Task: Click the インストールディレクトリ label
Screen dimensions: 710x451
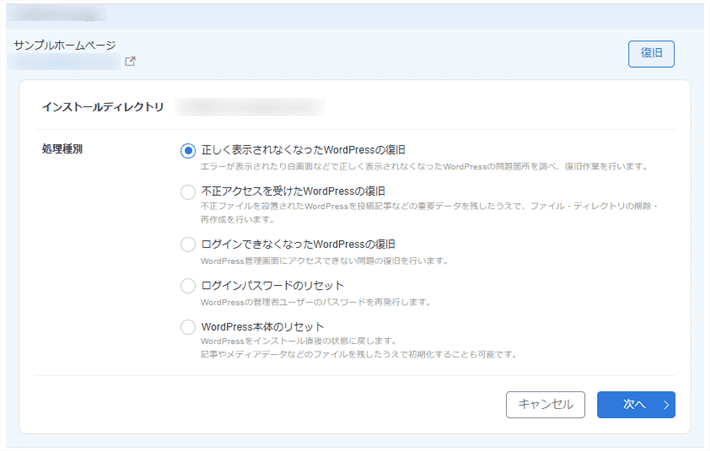Action: (103, 107)
